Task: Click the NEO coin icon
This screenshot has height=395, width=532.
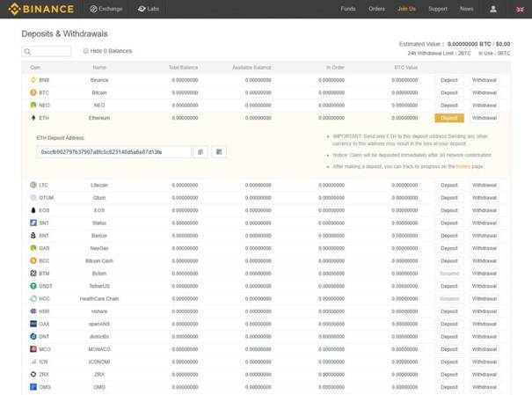Action: point(33,106)
